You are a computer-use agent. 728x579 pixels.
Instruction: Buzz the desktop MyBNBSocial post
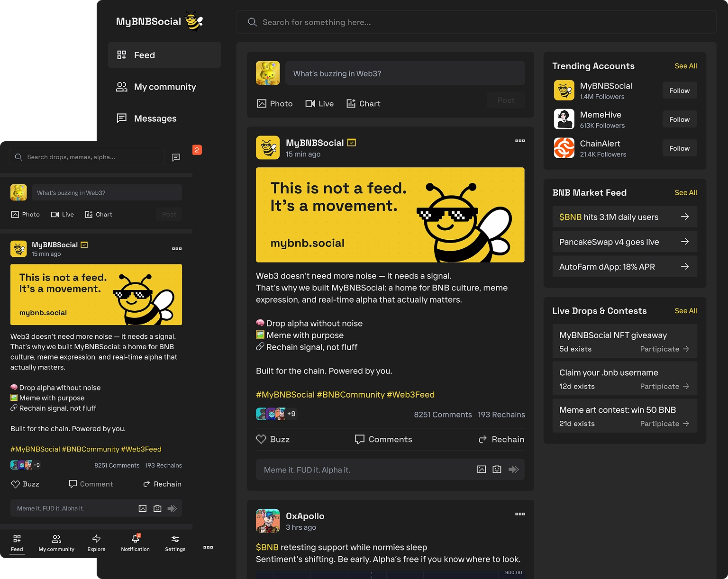pos(273,439)
